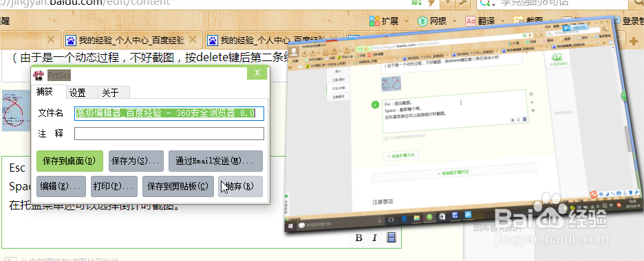Viewport: 644px width, 261px height.
Task: Click the red scribble image thumbnail at left
Action: click(x=16, y=111)
